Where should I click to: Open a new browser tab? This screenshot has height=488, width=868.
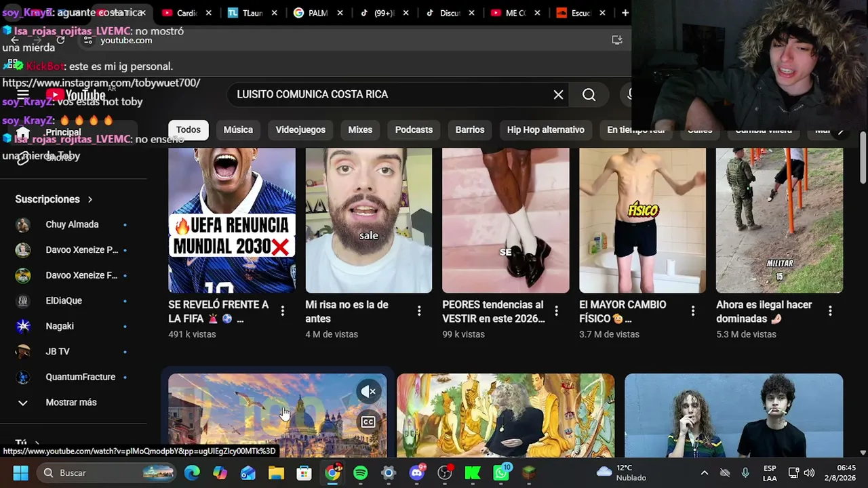[625, 13]
